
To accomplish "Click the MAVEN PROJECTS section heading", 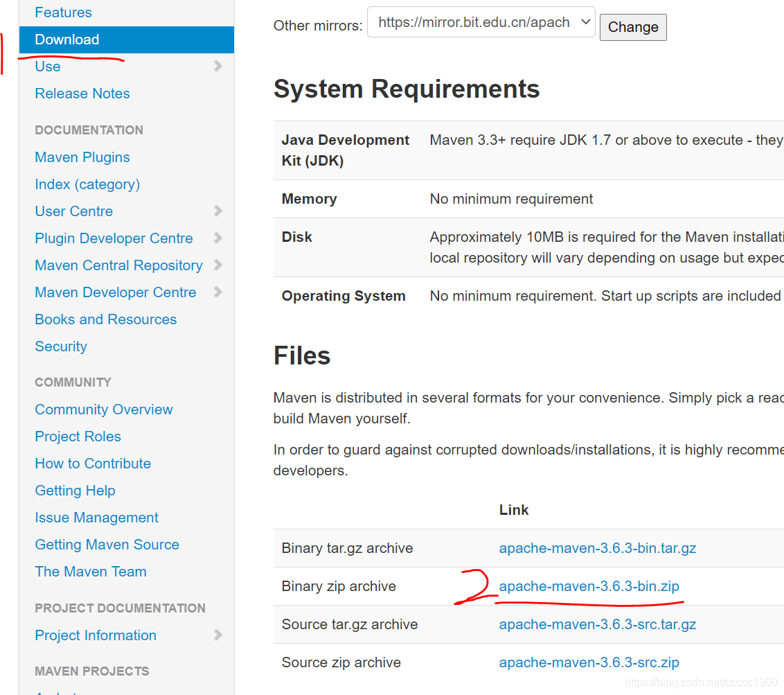I will [92, 671].
